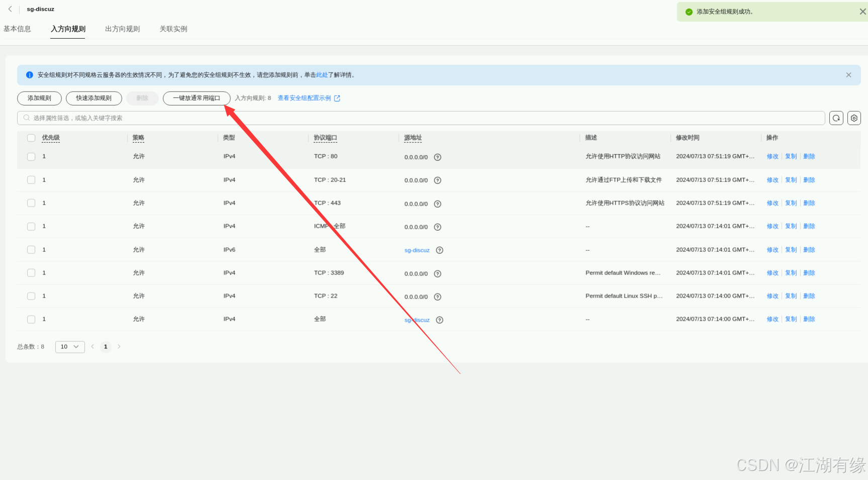This screenshot has height=480, width=868.
Task: Click the 一键放通常用端口 button
Action: 197,99
